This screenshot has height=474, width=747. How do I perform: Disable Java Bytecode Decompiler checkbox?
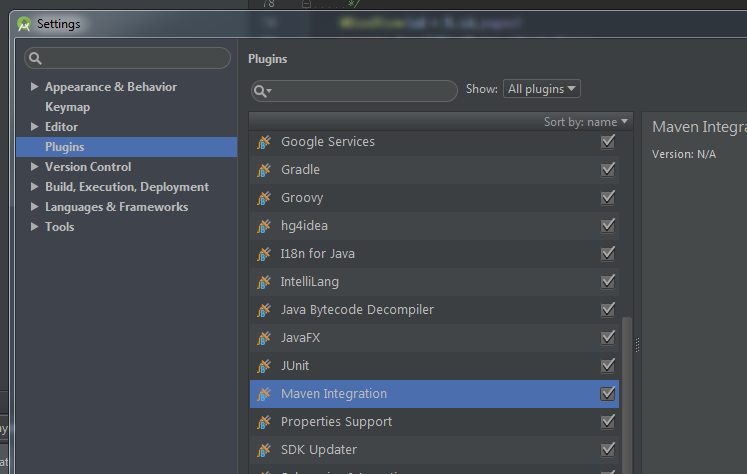608,310
